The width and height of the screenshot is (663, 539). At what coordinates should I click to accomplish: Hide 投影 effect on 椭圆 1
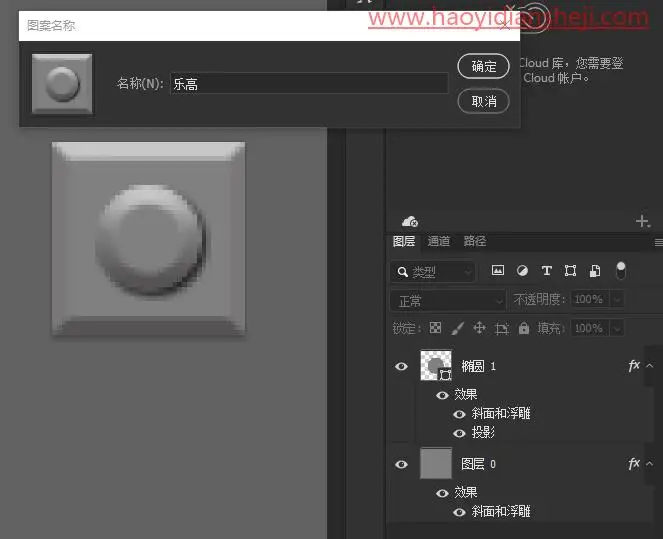(459, 433)
